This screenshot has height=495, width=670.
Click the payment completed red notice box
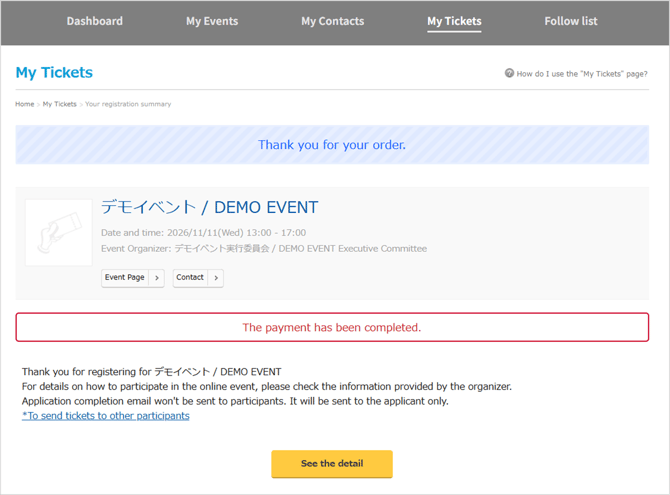pyautogui.click(x=332, y=327)
